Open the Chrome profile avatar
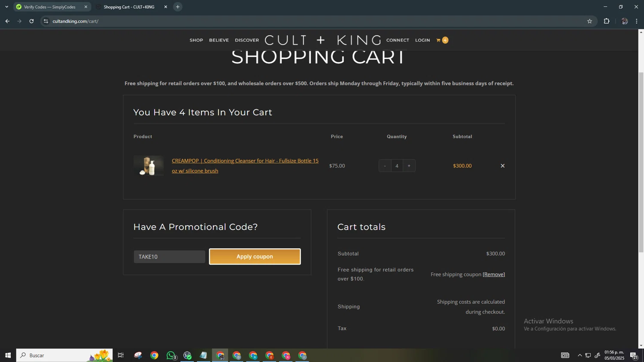This screenshot has height=362, width=644. pyautogui.click(x=624, y=21)
